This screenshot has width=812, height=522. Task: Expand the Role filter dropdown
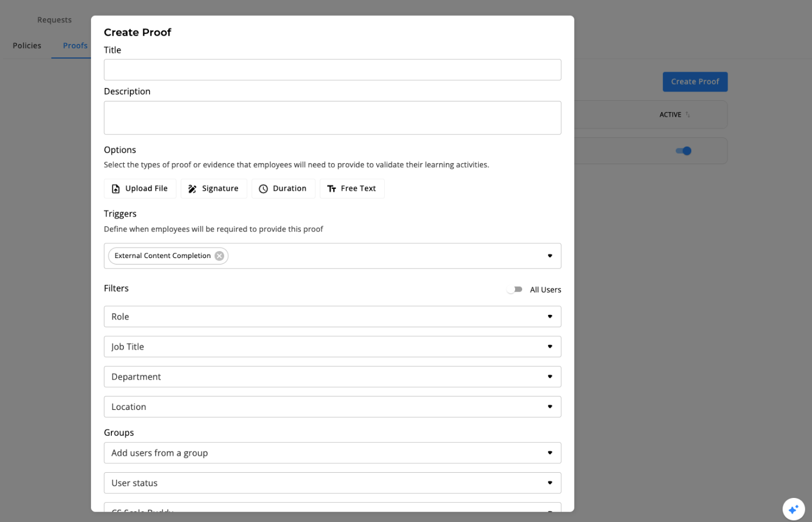[550, 317]
